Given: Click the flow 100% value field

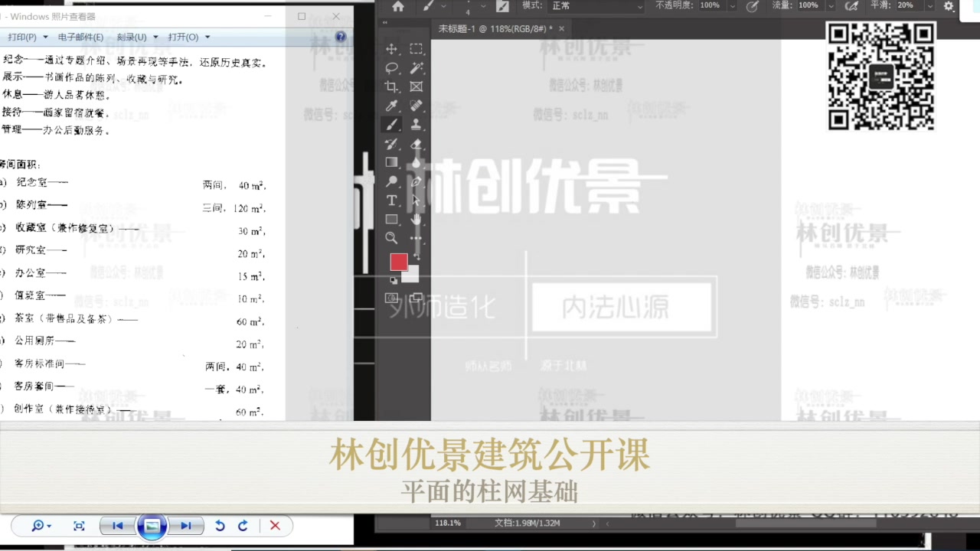Looking at the screenshot, I should tap(808, 5).
